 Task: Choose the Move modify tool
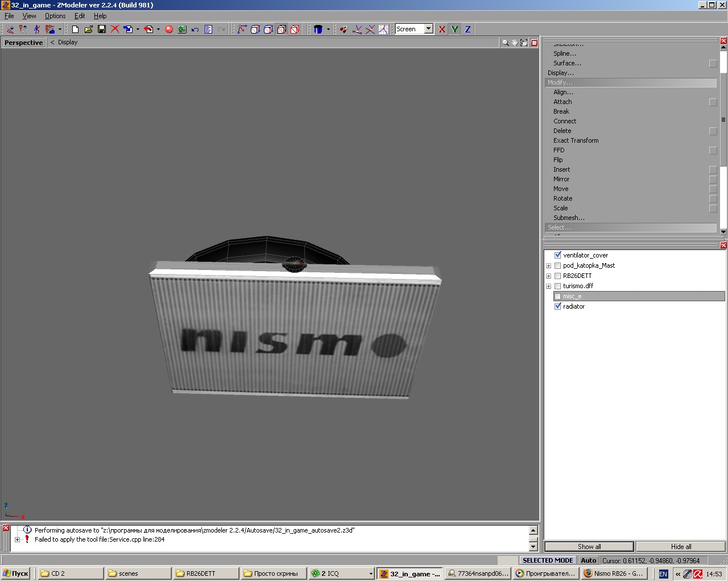click(x=561, y=189)
